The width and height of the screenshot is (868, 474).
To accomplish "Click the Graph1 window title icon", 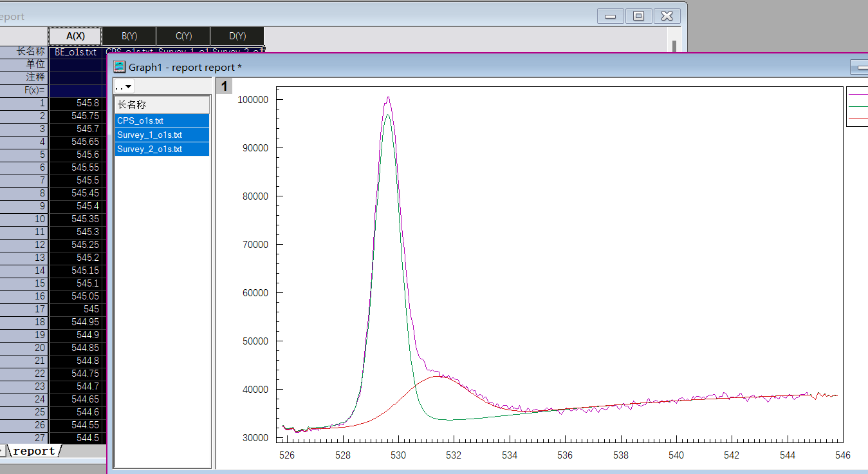I will (x=119, y=66).
